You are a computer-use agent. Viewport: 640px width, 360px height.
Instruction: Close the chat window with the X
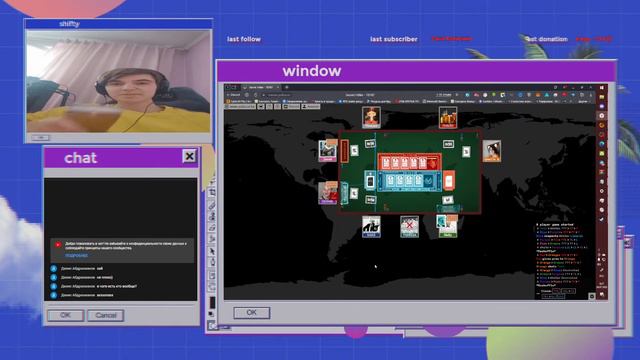(189, 156)
